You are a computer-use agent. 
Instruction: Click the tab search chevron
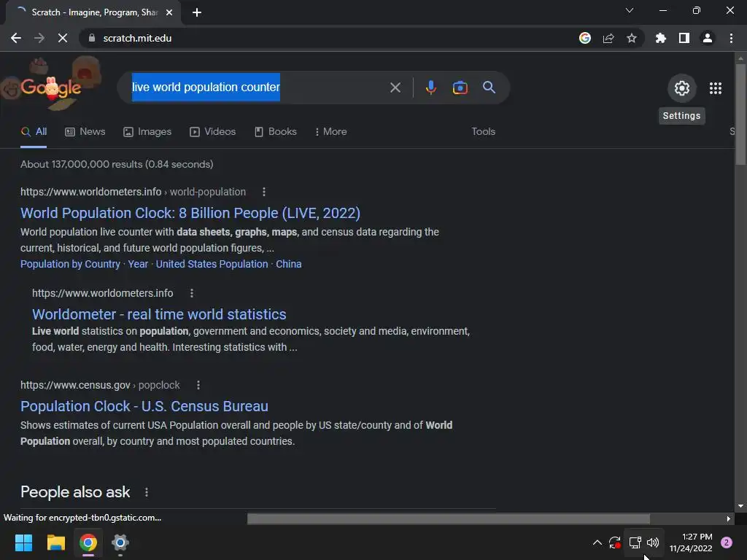point(630,10)
